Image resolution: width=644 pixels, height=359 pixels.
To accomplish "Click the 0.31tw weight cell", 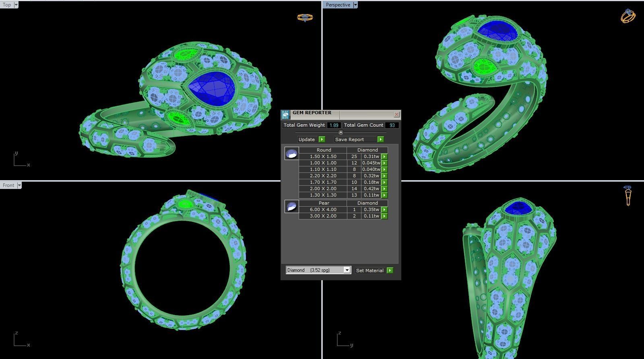I will [x=371, y=156].
